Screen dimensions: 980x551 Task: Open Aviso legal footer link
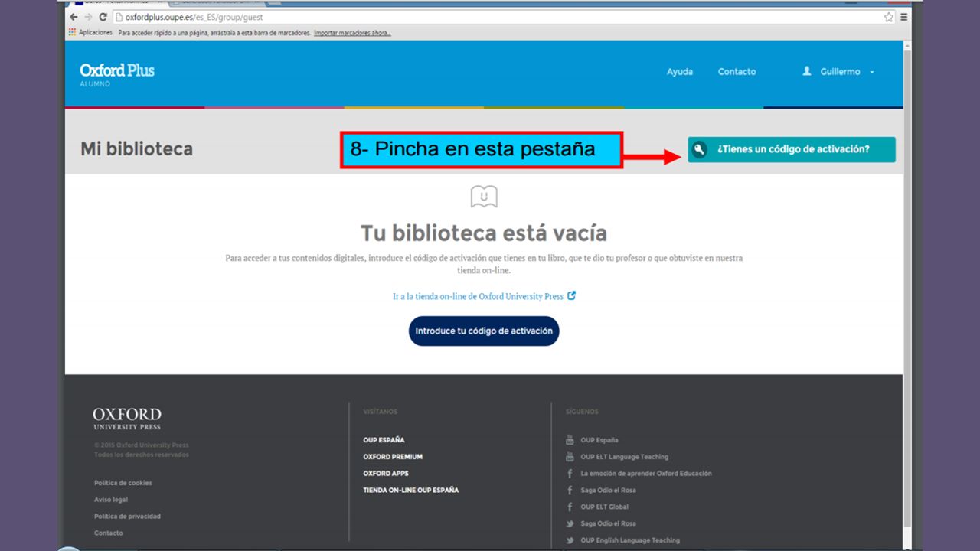tap(111, 500)
